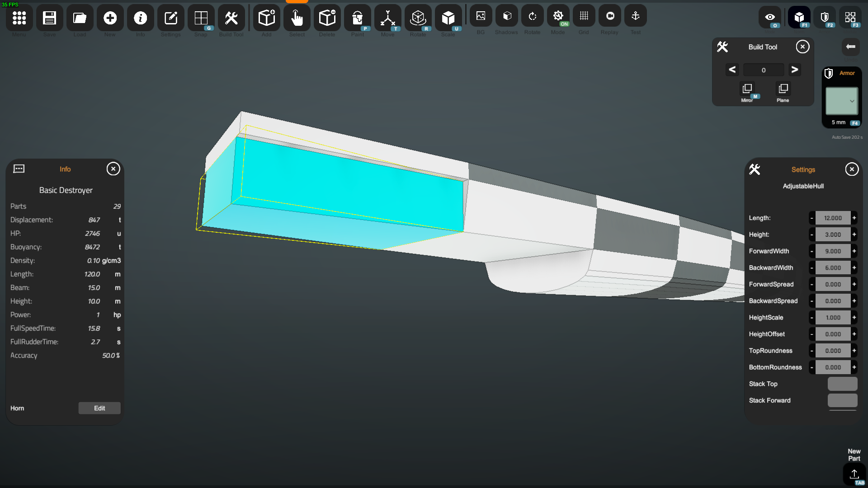Viewport: 868px width, 488px height.
Task: Activate the Move tool icon
Action: point(387,18)
